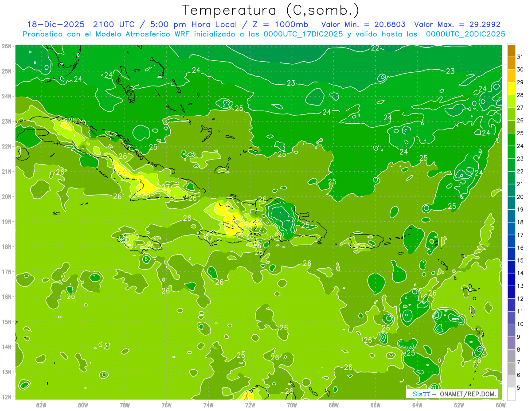Click the dark blue legend swatch between 13 and 14
532x411 pixels.
coord(511,279)
